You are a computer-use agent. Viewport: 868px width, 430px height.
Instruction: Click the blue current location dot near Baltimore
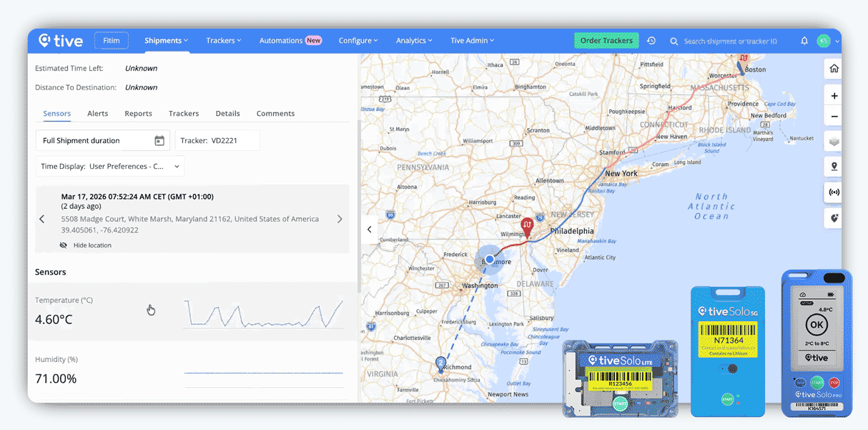pos(490,259)
